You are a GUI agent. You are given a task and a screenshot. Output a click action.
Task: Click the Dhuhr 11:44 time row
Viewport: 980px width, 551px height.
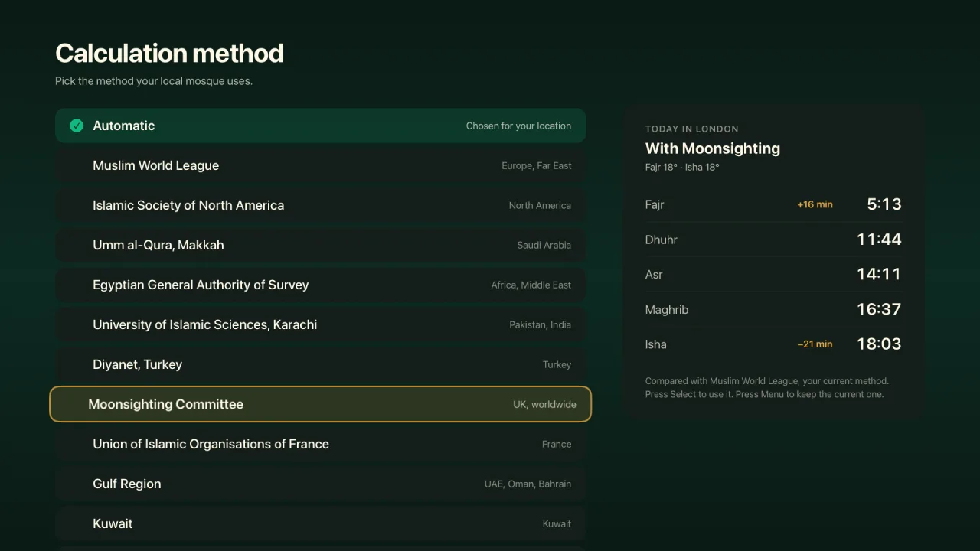773,240
